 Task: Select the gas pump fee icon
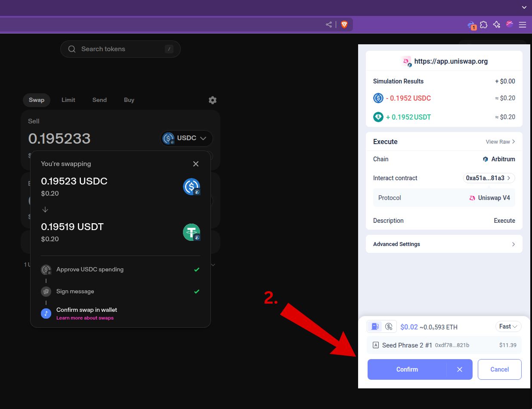point(374,326)
